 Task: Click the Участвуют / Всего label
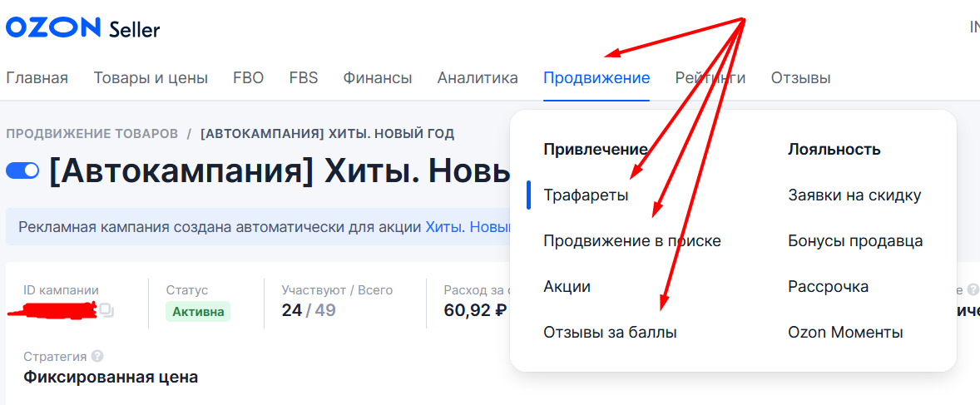point(337,290)
